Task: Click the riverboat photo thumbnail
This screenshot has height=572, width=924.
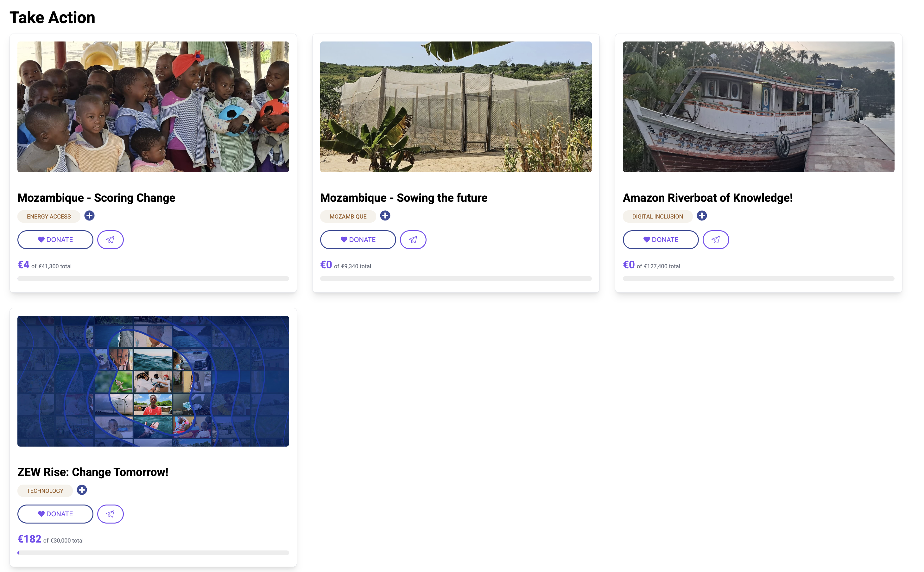Action: click(758, 107)
